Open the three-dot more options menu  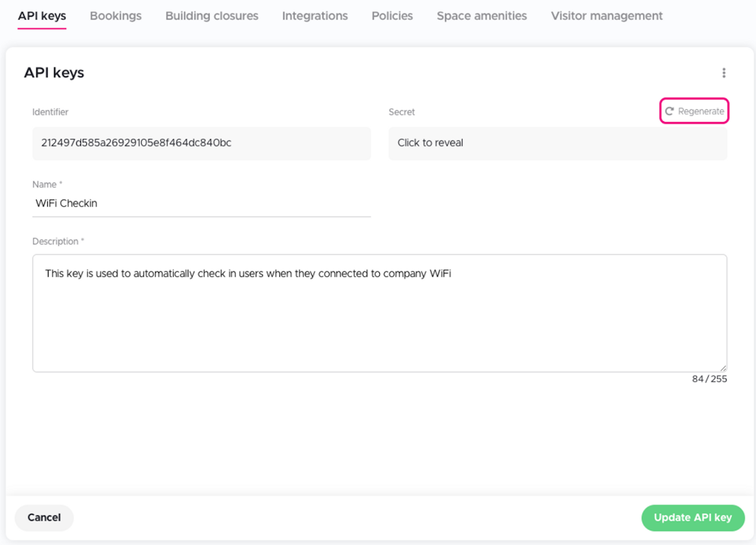724,73
